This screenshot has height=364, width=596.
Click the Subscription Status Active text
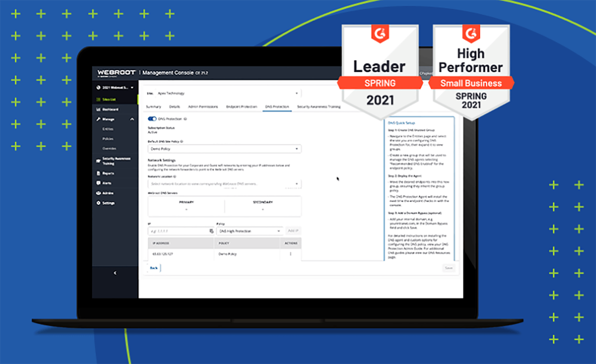point(161,130)
